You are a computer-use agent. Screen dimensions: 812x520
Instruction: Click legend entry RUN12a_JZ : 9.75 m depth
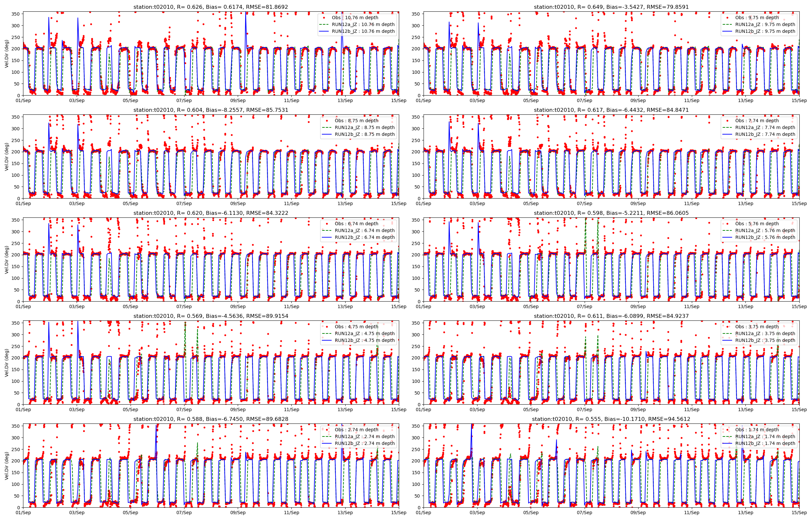[765, 24]
